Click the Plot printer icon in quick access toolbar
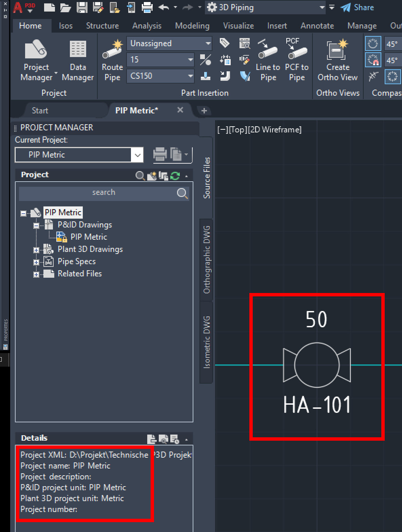The image size is (402, 532). coord(147,7)
